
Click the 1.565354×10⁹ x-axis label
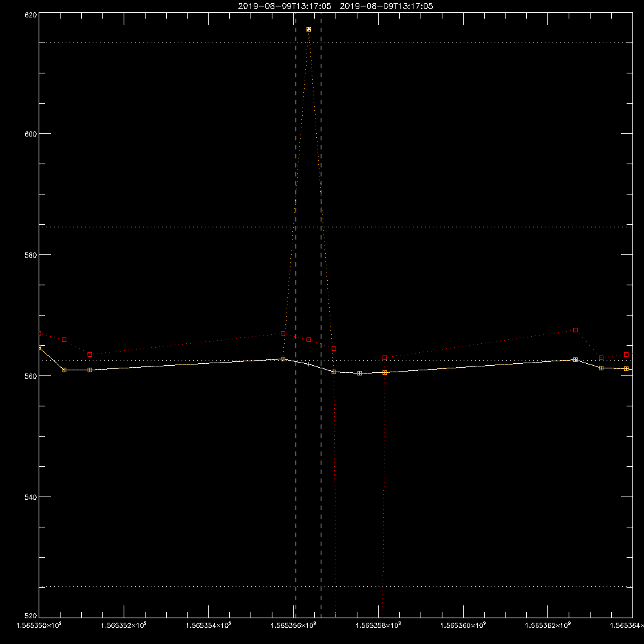(x=209, y=625)
